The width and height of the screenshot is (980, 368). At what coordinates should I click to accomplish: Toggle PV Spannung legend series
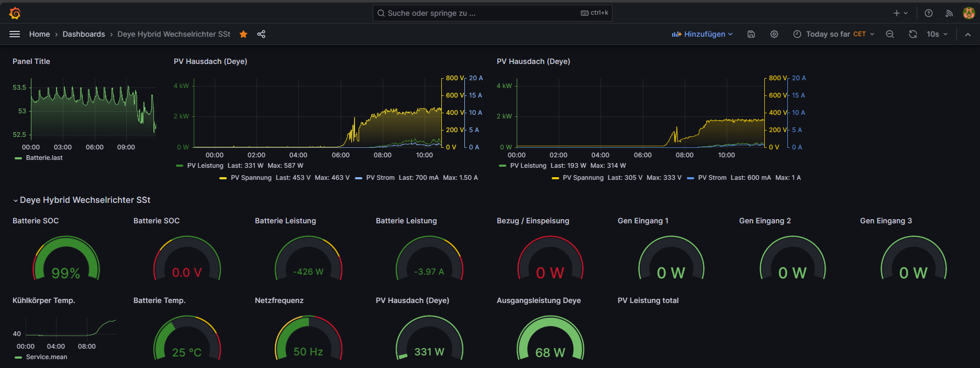click(251, 178)
